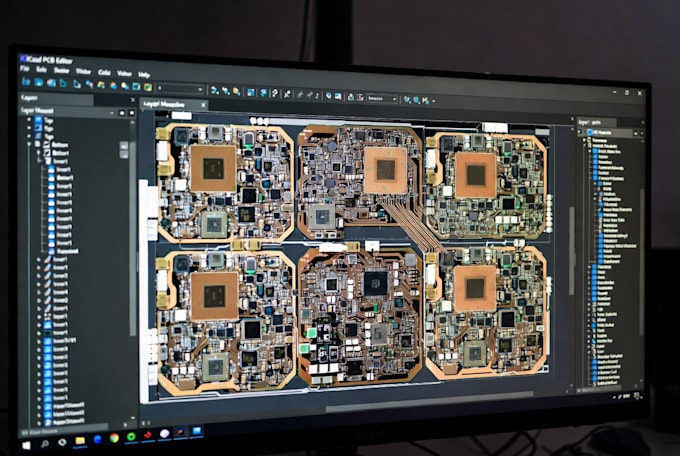Close the document tab above the PCB canvas

(203, 105)
